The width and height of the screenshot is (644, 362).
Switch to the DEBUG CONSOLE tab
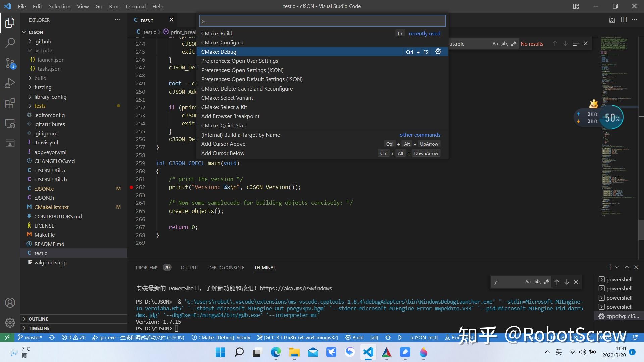point(226,267)
